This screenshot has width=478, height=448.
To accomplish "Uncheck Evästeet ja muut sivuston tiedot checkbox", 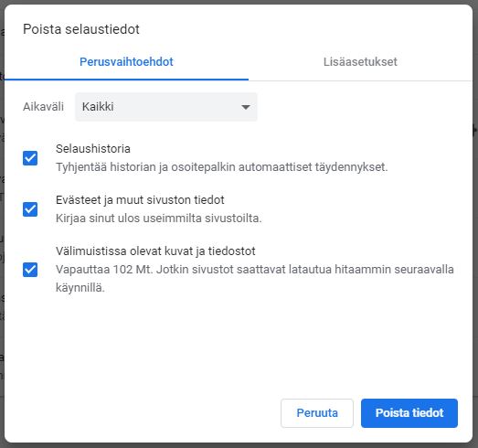I will [30, 209].
